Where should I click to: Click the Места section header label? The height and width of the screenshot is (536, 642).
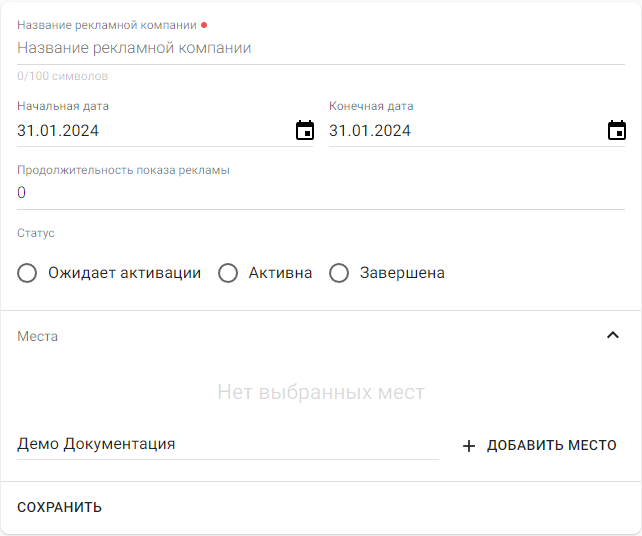37,337
